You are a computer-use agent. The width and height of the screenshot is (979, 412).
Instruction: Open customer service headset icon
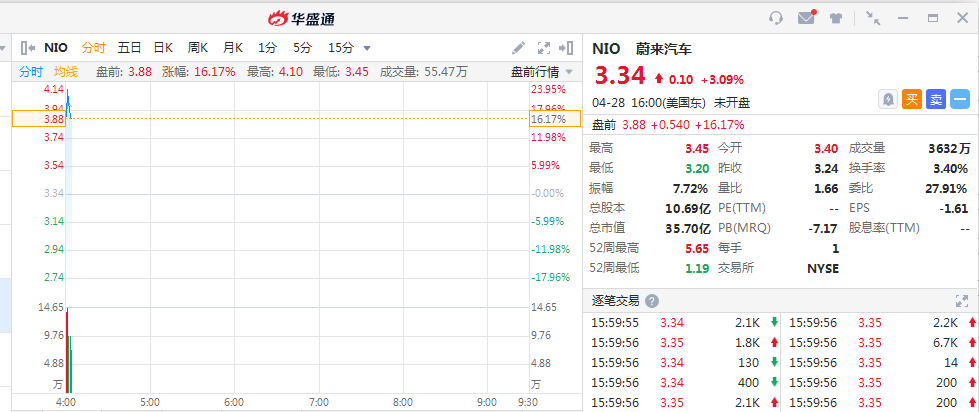pyautogui.click(x=775, y=18)
